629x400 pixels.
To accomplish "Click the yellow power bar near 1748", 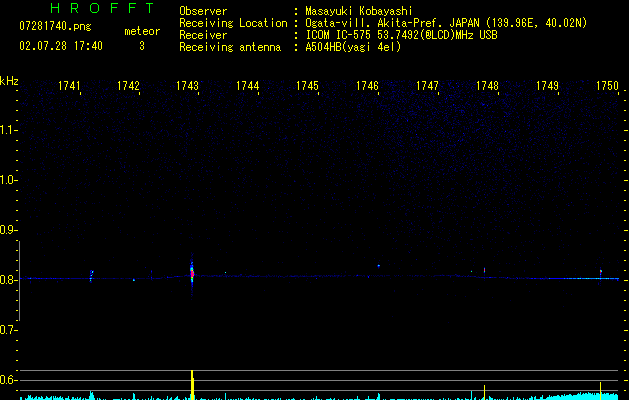I will 485,392.
